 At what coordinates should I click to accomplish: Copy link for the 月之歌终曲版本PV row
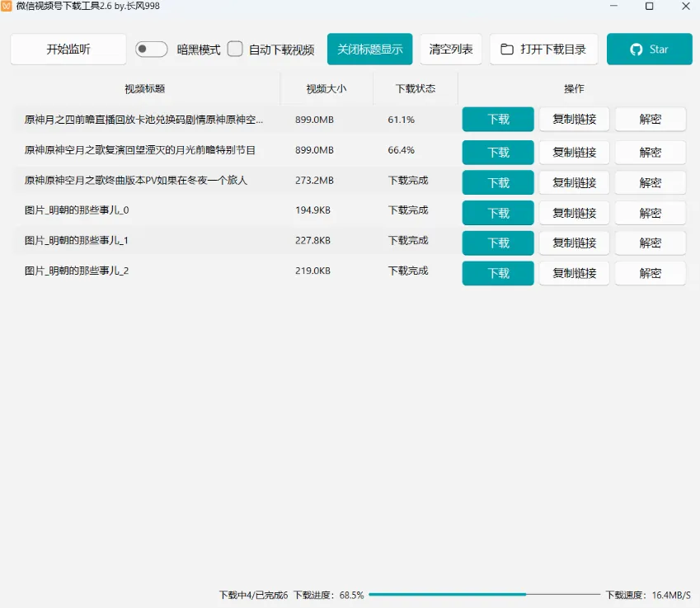pos(574,182)
